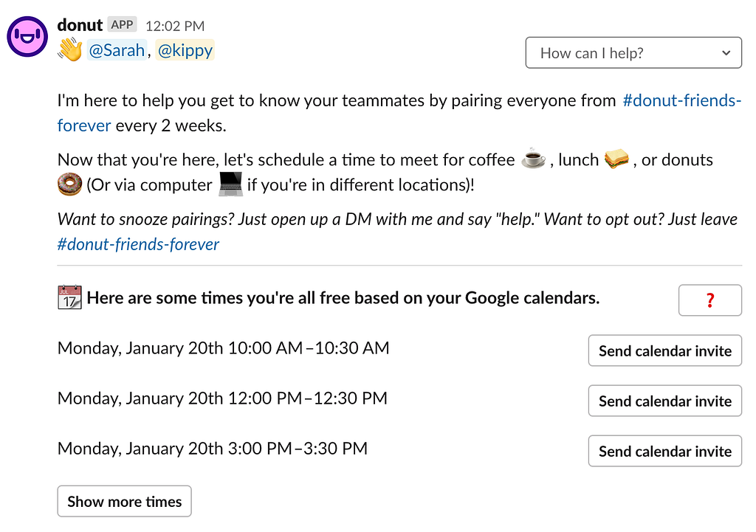The image size is (756, 532).
Task: Expand the dropdown chevron arrow
Action: (x=726, y=53)
